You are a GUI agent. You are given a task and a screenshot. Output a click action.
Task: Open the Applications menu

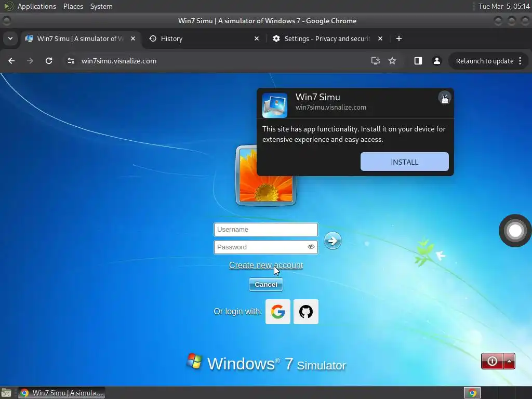(37, 6)
